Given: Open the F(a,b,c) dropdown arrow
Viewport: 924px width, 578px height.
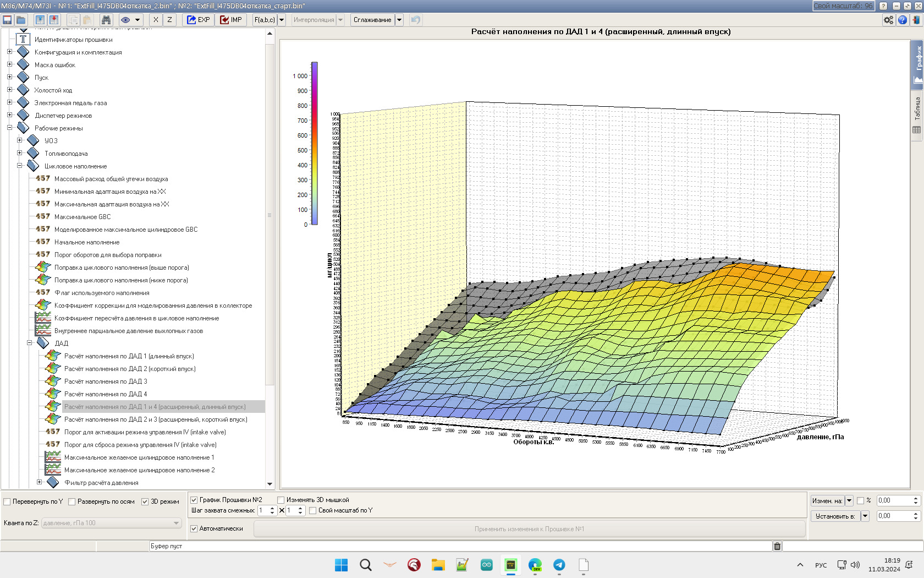Looking at the screenshot, I should [x=282, y=20].
